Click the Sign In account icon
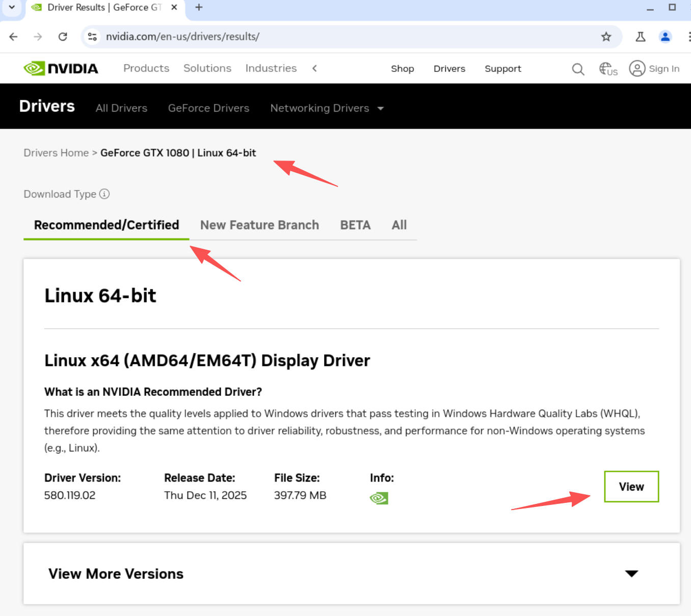 click(637, 68)
